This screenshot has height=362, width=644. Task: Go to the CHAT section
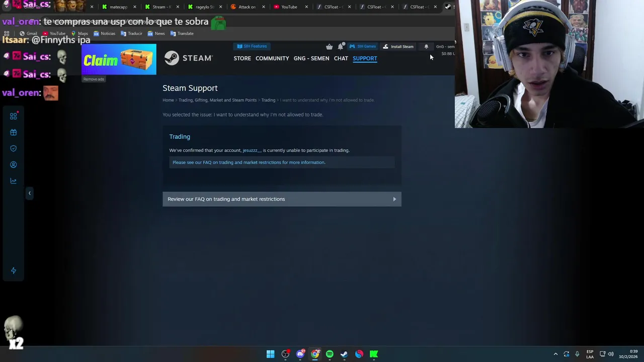tap(341, 58)
